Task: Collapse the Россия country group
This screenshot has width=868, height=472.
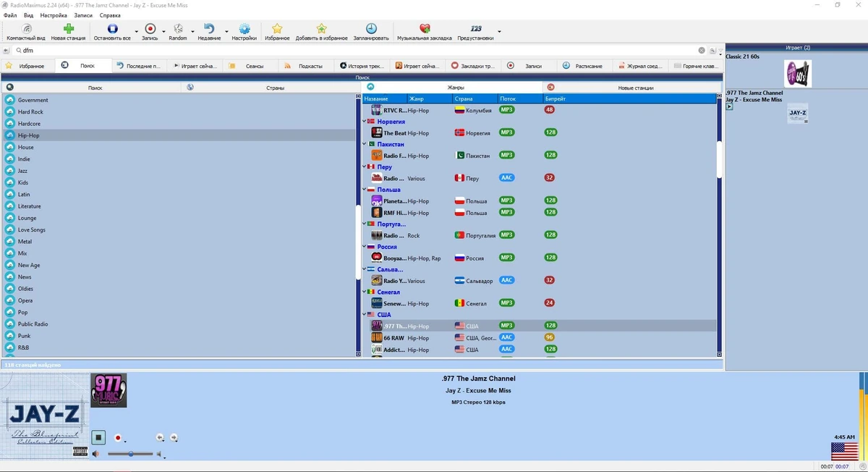Action: [x=365, y=247]
